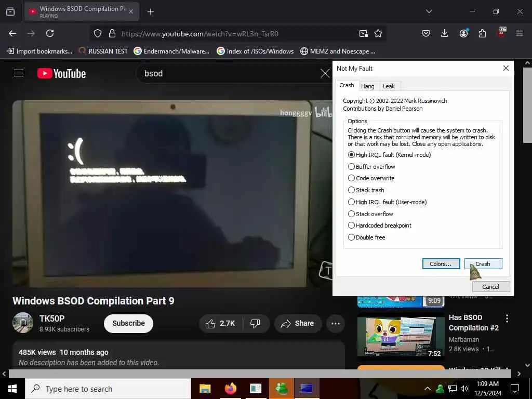Open the clock showing 1:09 AM
Image resolution: width=532 pixels, height=399 pixels.
click(x=488, y=389)
